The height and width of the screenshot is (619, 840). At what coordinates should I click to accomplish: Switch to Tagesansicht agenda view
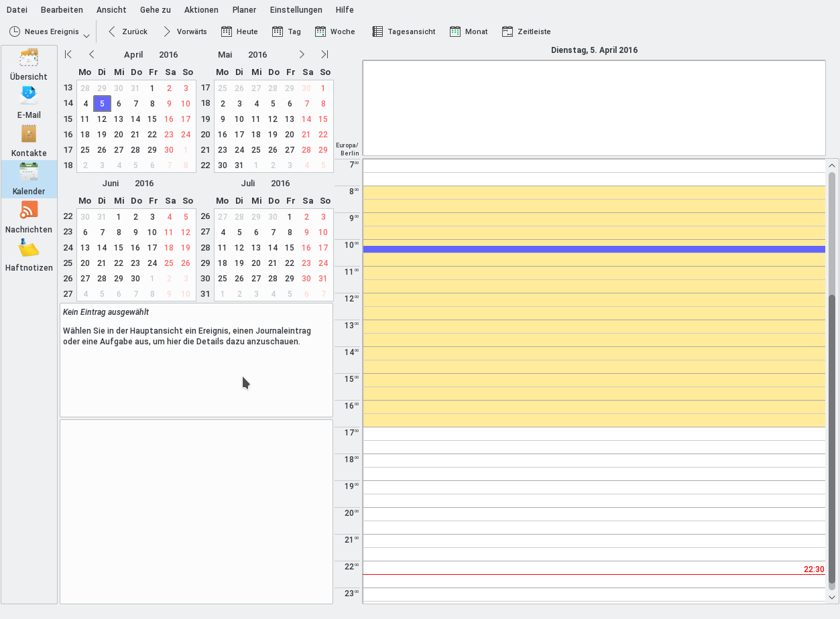(x=404, y=31)
